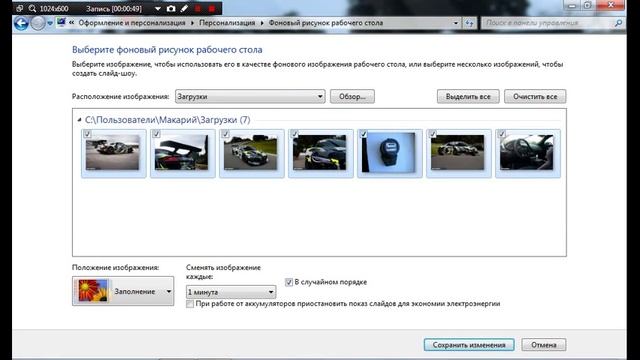Stop recording with the red stop button
This screenshot has height=360, width=640.
(x=211, y=8)
